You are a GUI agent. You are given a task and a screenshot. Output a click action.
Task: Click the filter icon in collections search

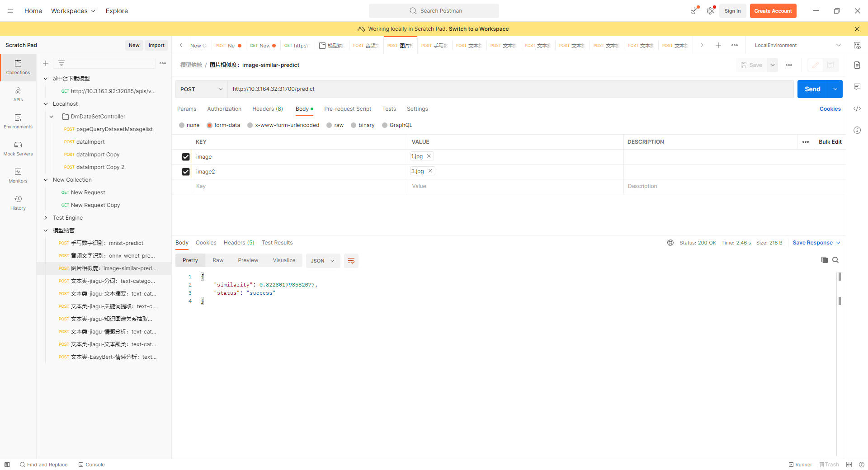click(61, 63)
